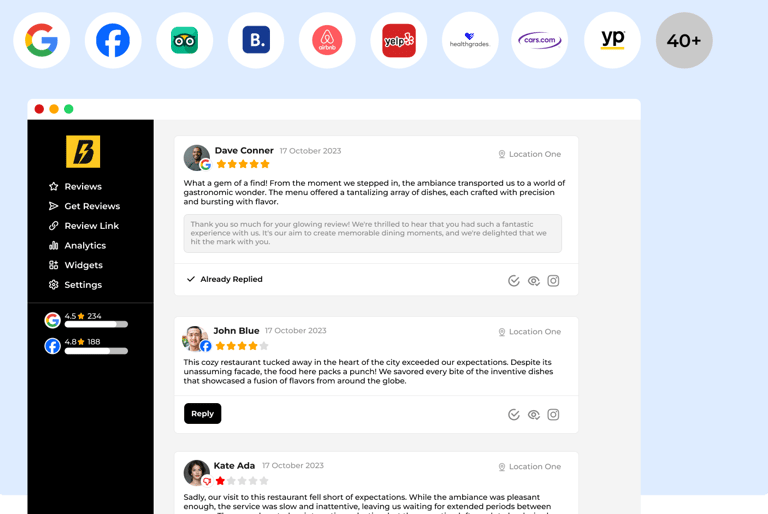The width and height of the screenshot is (768, 514).
Task: Click the Google platform logo circle
Action: 42,40
